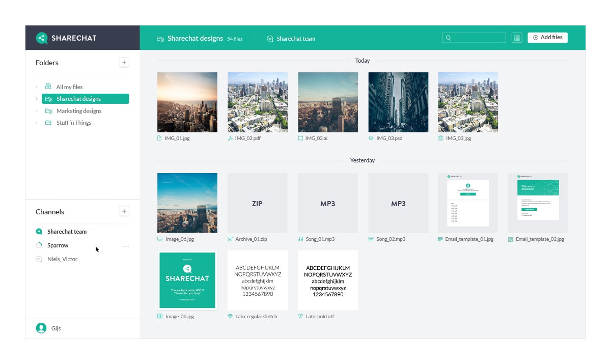Click the font icon beside Lato_bold.otf
This screenshot has height=364, width=611.
[x=300, y=316]
